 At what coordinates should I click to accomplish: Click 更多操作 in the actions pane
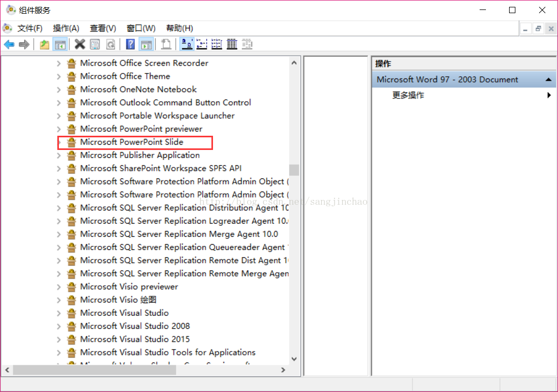[x=408, y=95]
